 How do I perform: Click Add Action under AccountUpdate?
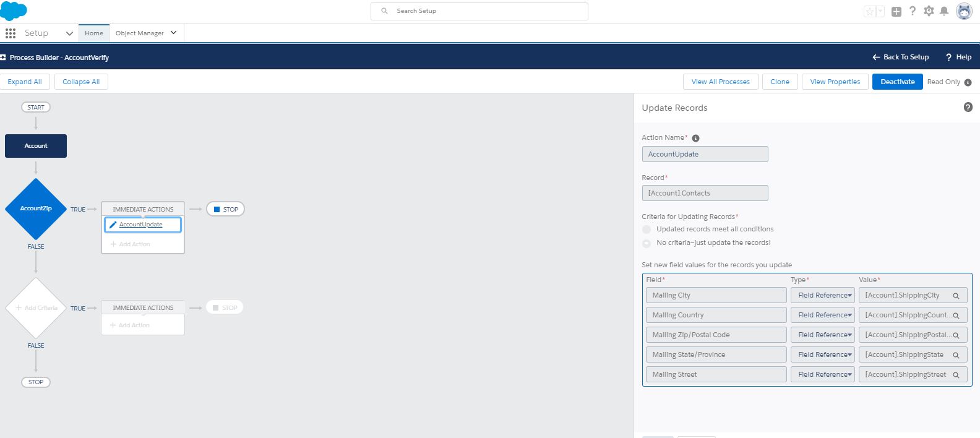point(130,244)
